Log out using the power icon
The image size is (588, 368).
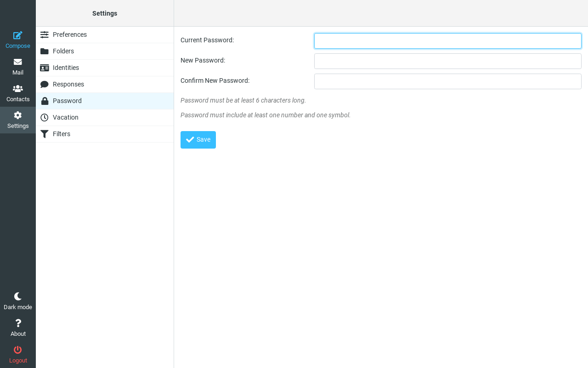point(18,350)
